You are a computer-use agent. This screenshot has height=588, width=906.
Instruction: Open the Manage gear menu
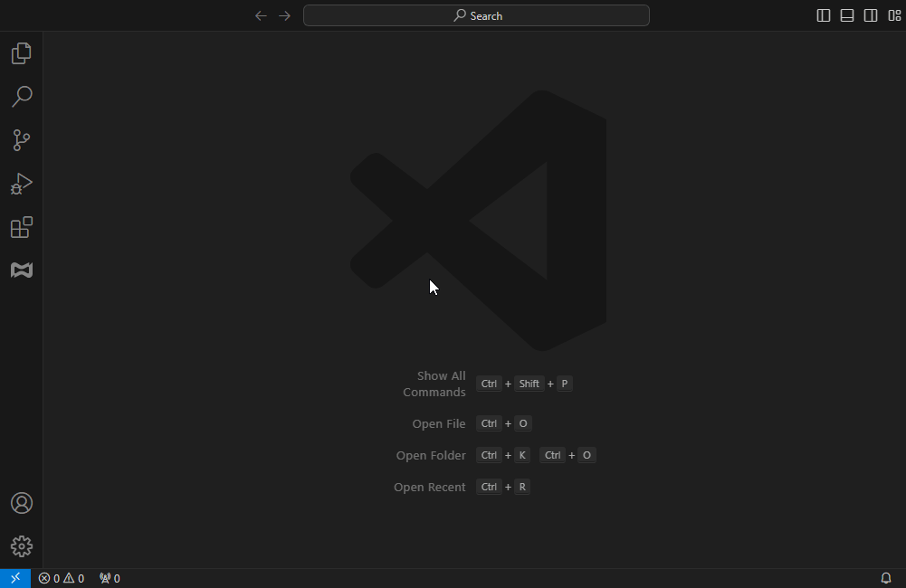[22, 546]
